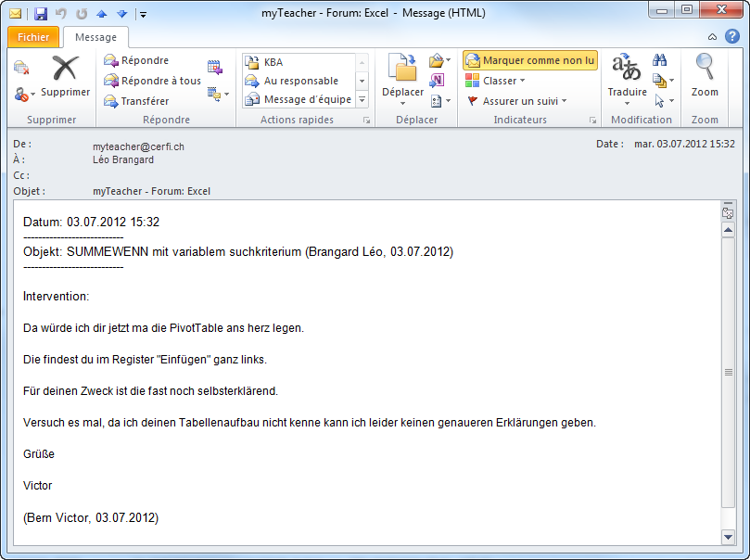Click the binoculars find icon
750x560 pixels.
[660, 61]
